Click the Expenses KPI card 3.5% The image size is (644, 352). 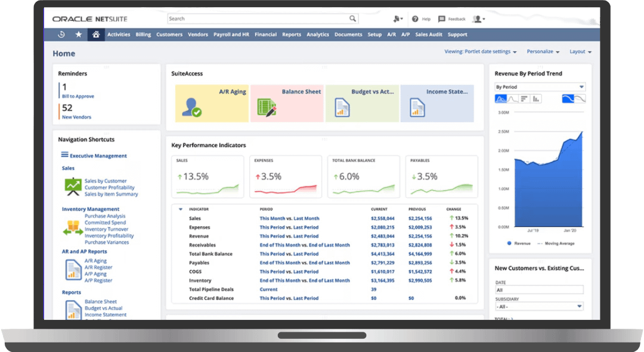point(286,176)
